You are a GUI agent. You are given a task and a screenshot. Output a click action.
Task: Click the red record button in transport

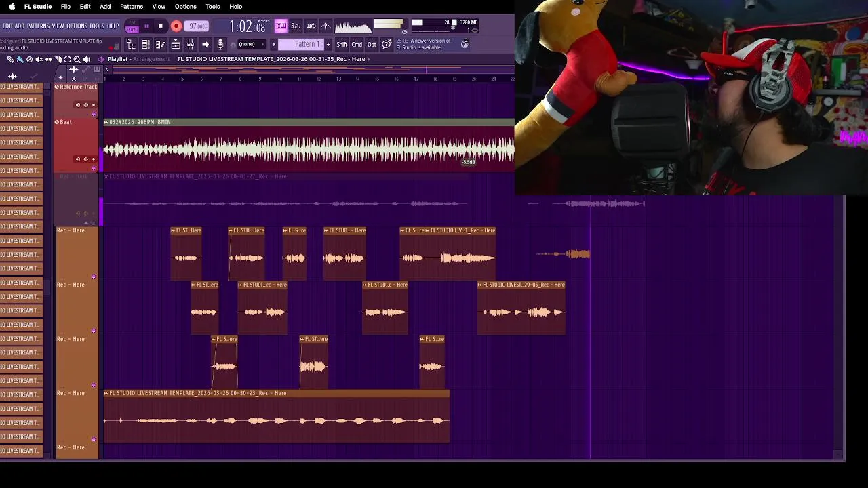pos(176,26)
